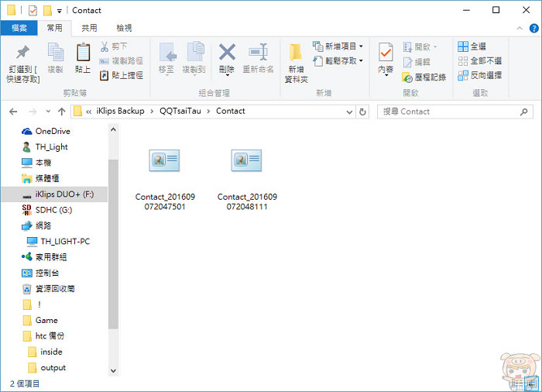The width and height of the screenshot is (542, 392).
Task: Select This PC (本機) in sidebar
Action: (36, 163)
